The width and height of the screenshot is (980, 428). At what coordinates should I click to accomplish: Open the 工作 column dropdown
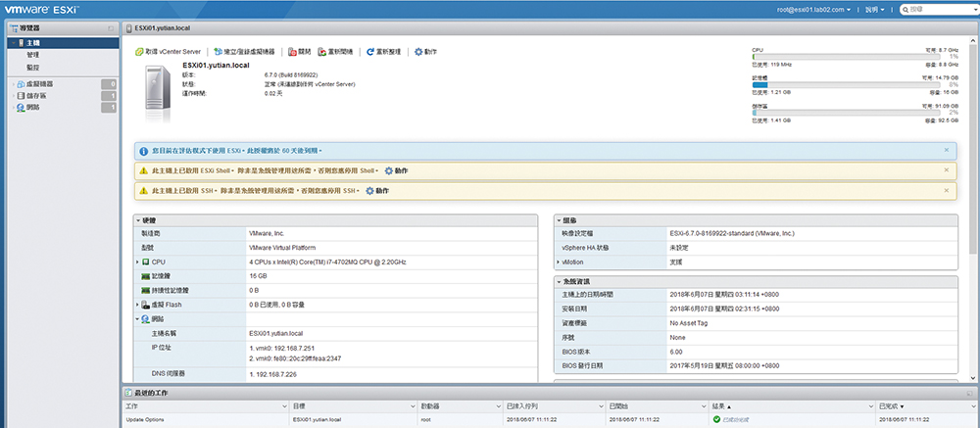285,406
